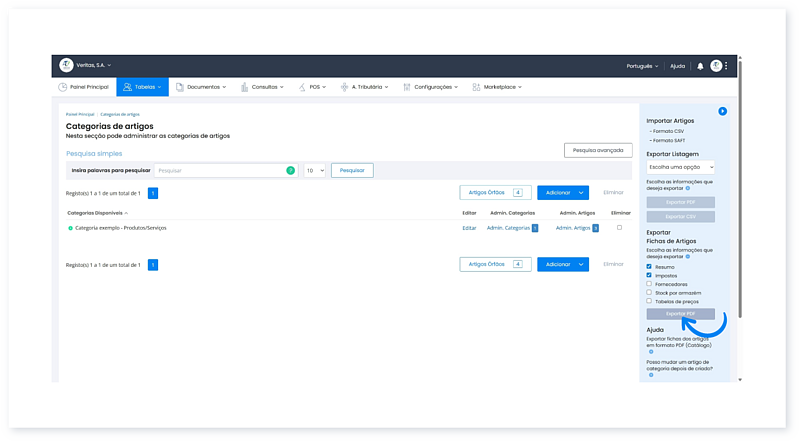Click the green help icon in search field
The width and height of the screenshot is (800, 442).
pyautogui.click(x=291, y=171)
